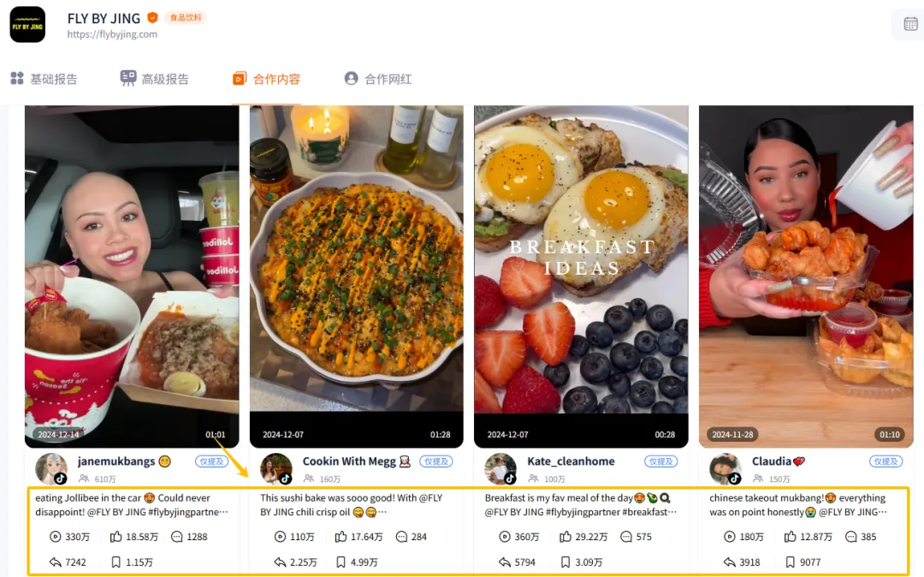Screen dimensions: 924x577
Task: Click the 仅提及 tag next to Cookin With Megg
Action: pyautogui.click(x=435, y=461)
